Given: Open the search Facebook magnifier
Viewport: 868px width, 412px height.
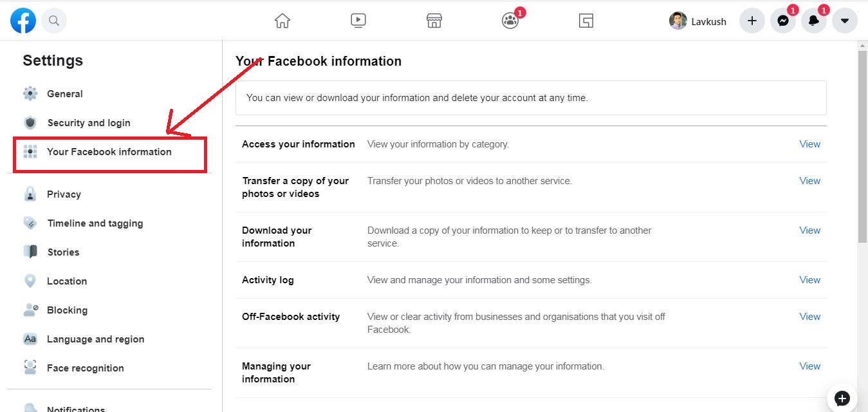Looking at the screenshot, I should click(54, 21).
